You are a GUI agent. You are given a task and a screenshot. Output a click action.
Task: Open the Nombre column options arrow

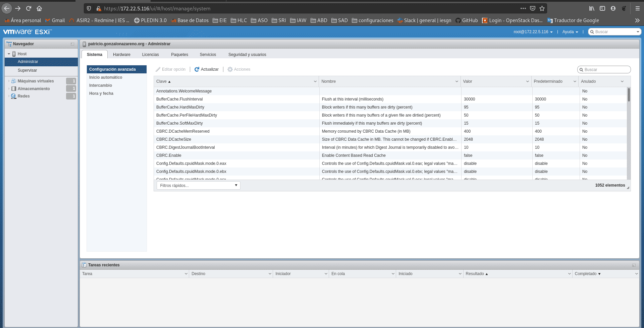pyautogui.click(x=457, y=81)
